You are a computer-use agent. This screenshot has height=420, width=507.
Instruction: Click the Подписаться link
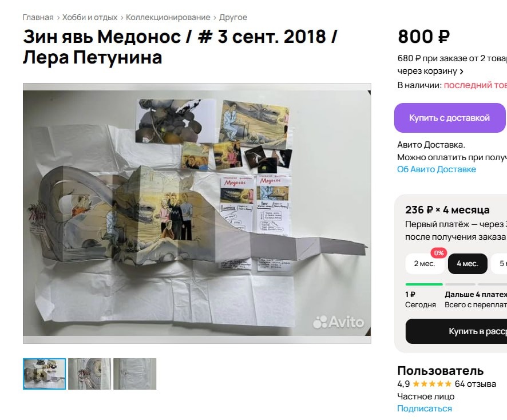click(425, 409)
